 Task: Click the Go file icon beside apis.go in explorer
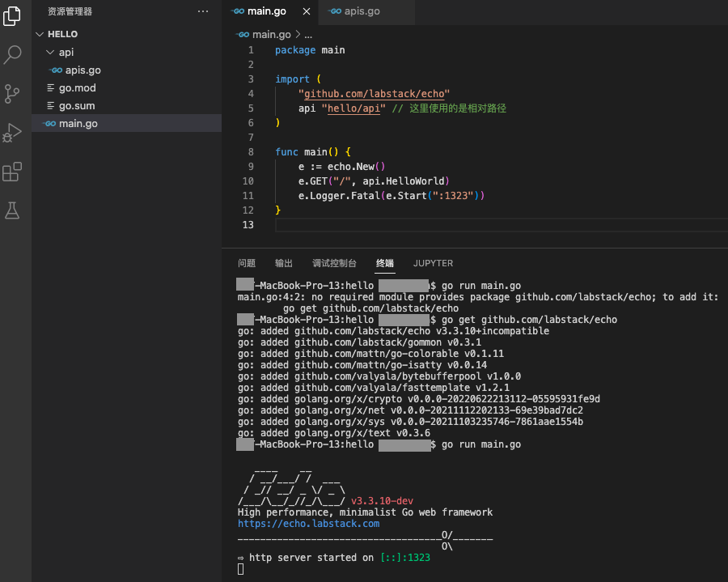point(57,70)
